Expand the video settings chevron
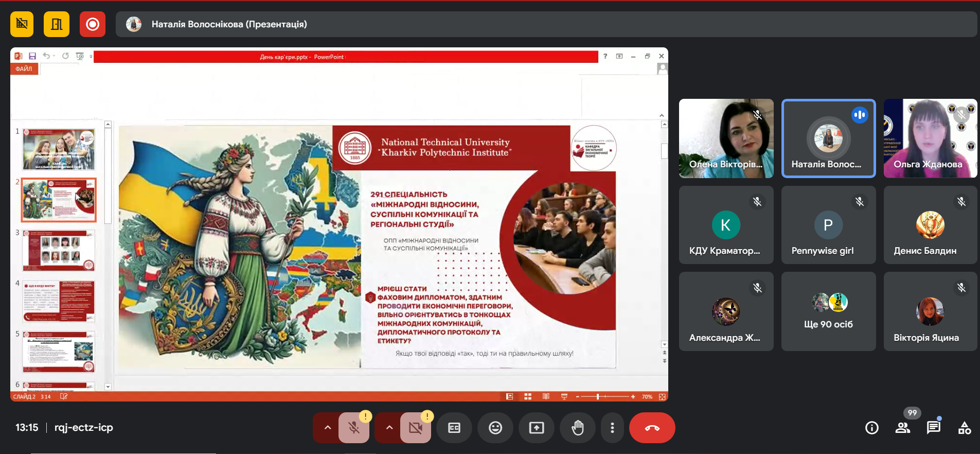The height and width of the screenshot is (454, 980). [389, 428]
